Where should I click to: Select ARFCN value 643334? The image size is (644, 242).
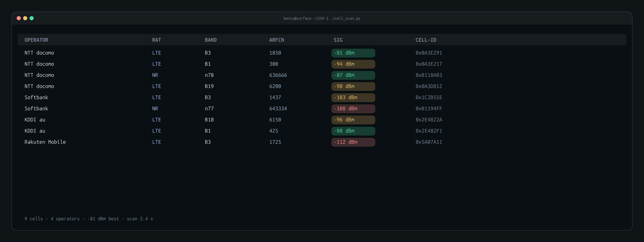click(x=278, y=109)
